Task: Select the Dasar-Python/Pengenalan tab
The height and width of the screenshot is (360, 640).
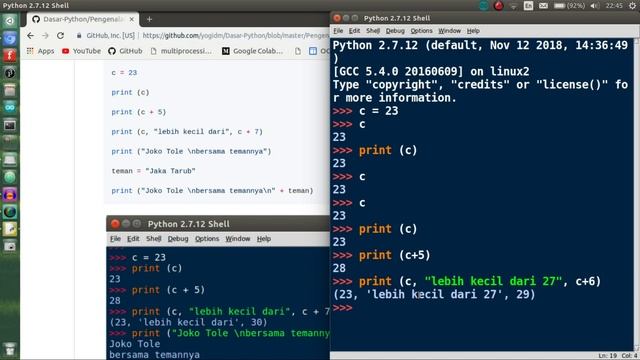Action: [x=83, y=19]
